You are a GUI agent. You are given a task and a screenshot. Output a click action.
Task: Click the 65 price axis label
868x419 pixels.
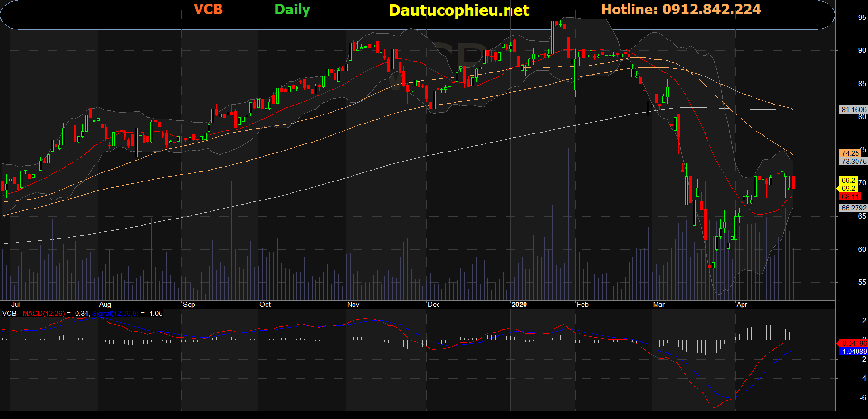tap(862, 216)
